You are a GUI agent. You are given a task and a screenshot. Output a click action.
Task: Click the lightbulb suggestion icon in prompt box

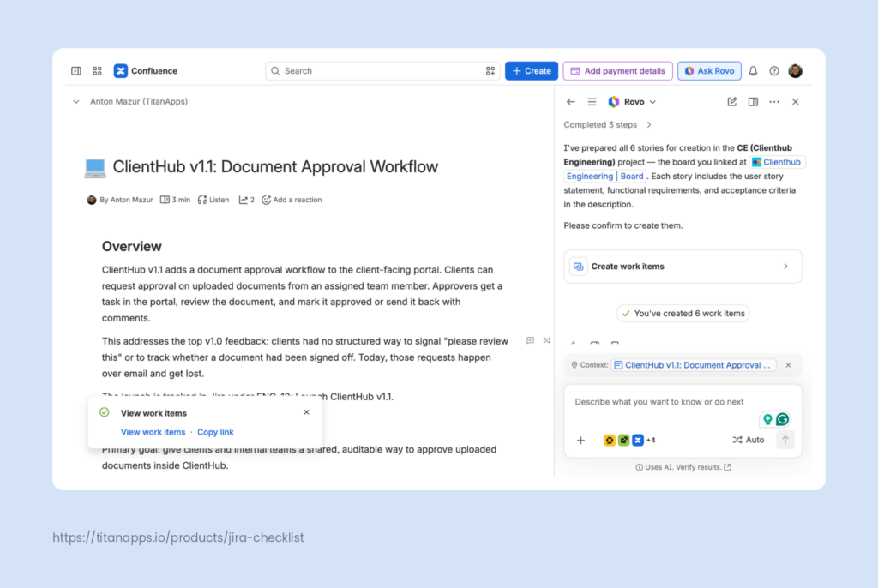tap(767, 419)
